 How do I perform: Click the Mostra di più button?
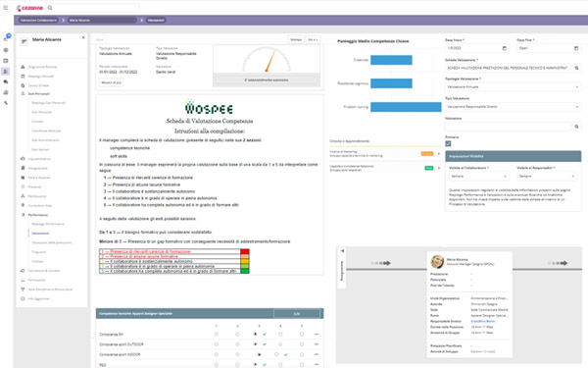point(112,82)
